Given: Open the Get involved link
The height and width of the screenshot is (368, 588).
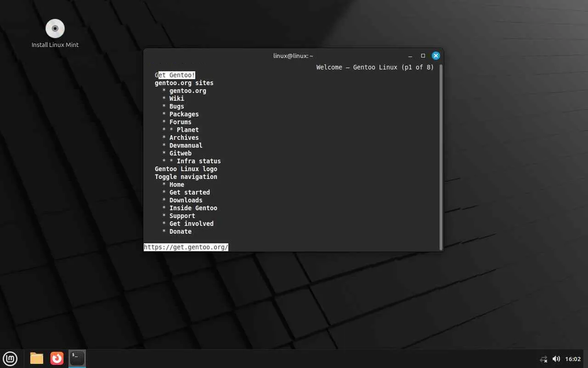Looking at the screenshot, I should pyautogui.click(x=192, y=224).
